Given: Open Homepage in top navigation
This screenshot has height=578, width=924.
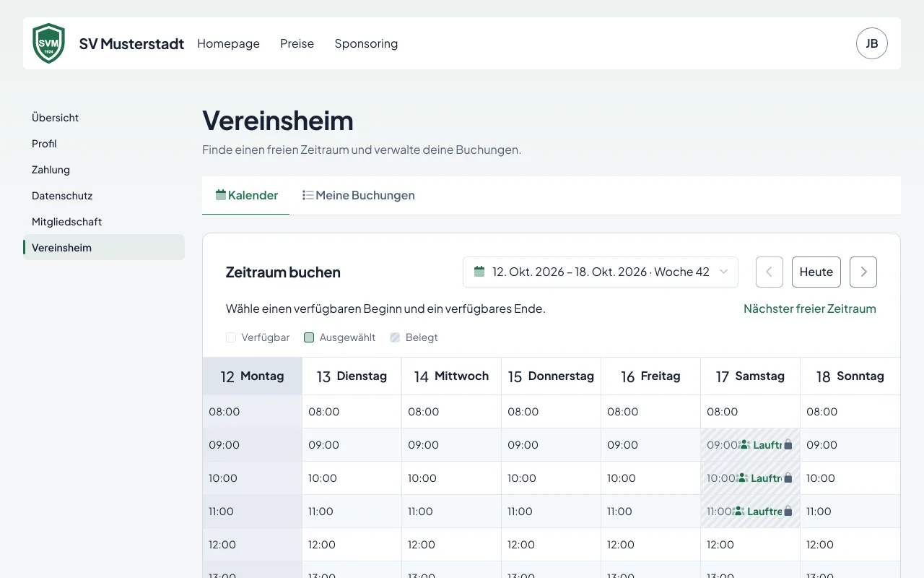Looking at the screenshot, I should pyautogui.click(x=228, y=43).
